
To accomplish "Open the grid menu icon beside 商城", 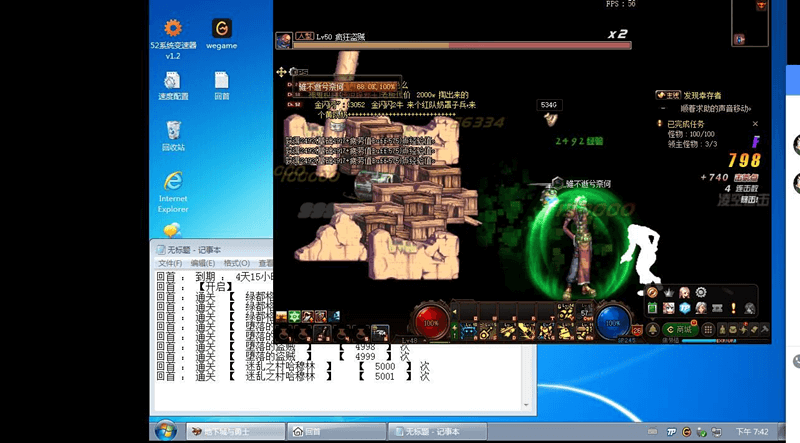I will (x=708, y=330).
